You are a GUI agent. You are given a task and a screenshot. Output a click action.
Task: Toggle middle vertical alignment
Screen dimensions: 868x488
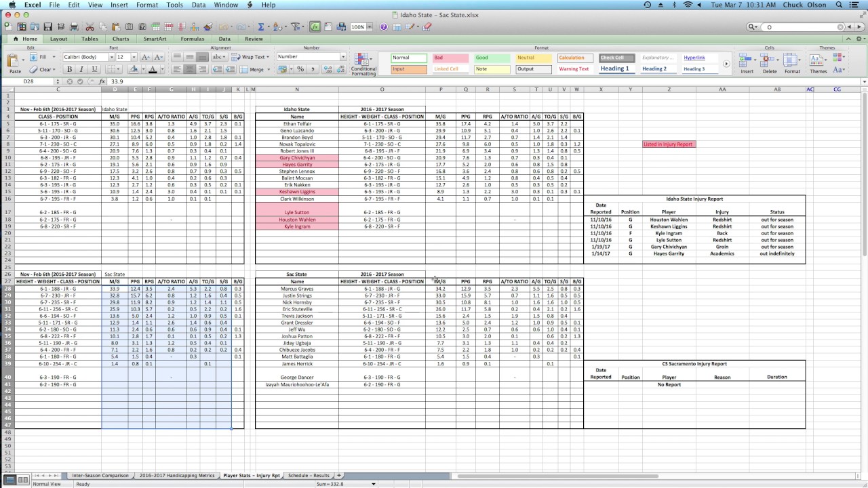pos(189,57)
